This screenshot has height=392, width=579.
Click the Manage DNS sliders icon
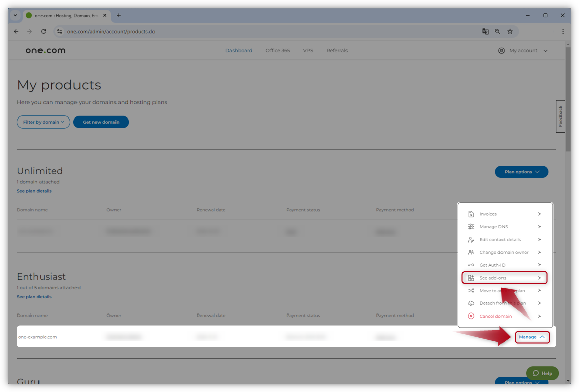[x=471, y=227]
